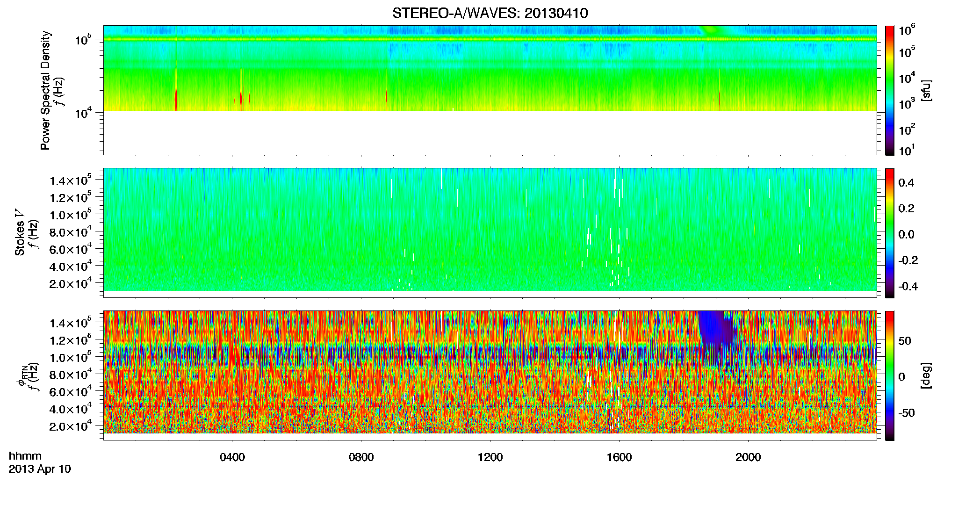
Task: Click the "Stokes V" axis label
Action: pyautogui.click(x=20, y=232)
